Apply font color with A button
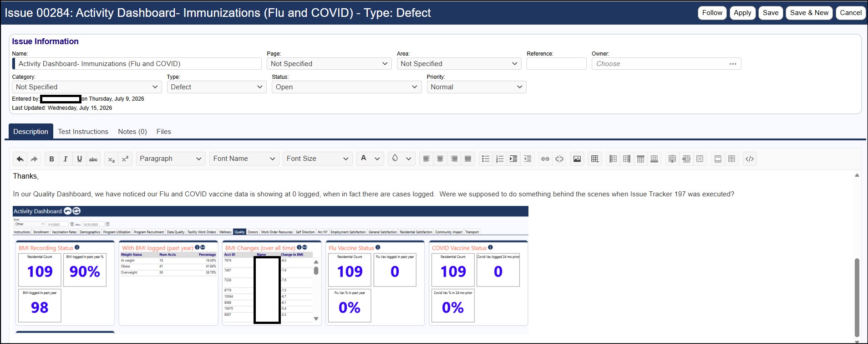This screenshot has height=344, width=868. (x=363, y=159)
